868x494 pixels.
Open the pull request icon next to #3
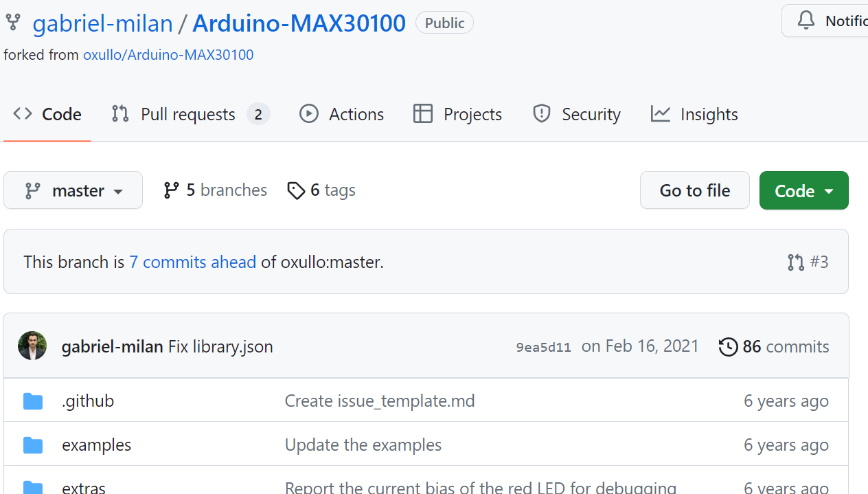(795, 262)
